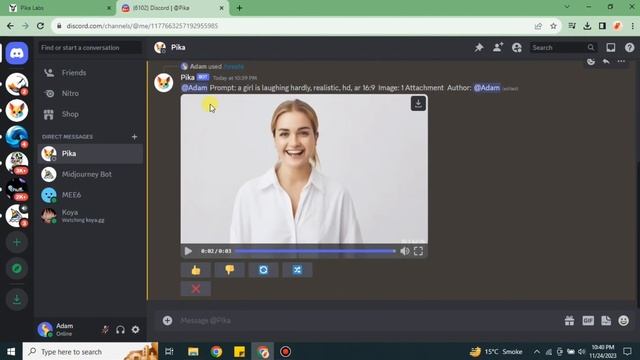This screenshot has height=360, width=640.
Task: Play the Pika video
Action: click(188, 251)
